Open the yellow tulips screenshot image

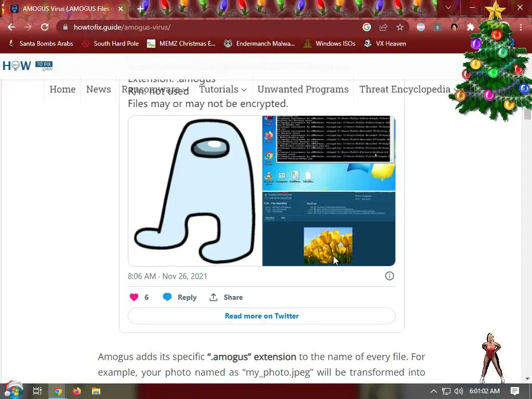(329, 229)
